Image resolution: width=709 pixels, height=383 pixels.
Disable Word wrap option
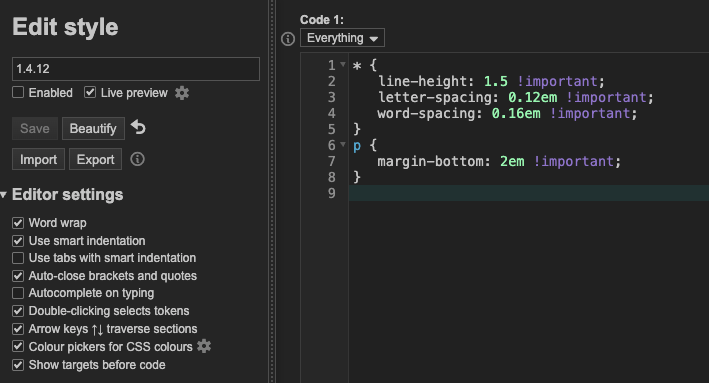click(18, 223)
